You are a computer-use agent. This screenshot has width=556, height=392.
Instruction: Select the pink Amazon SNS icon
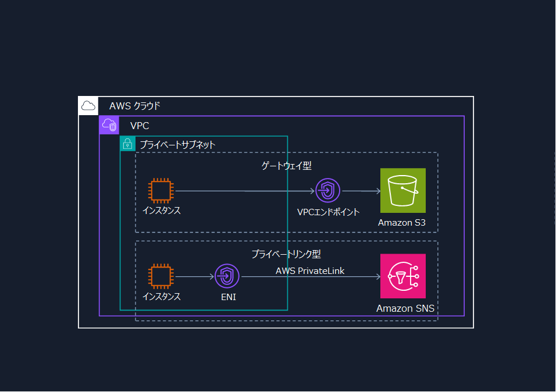pos(402,276)
